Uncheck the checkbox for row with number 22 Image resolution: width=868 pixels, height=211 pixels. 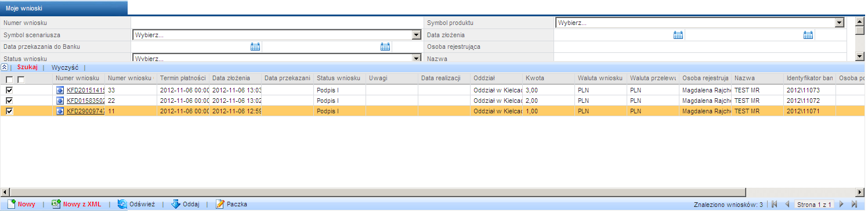coord(9,101)
